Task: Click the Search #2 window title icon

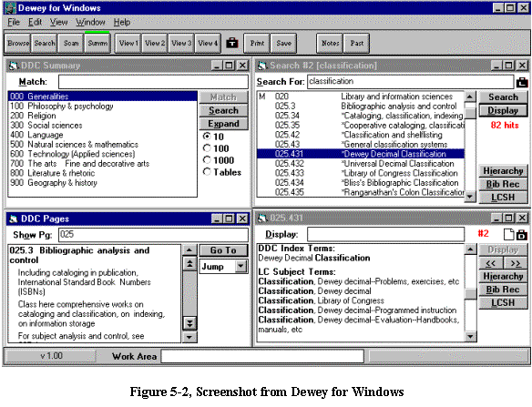Action: click(262, 66)
